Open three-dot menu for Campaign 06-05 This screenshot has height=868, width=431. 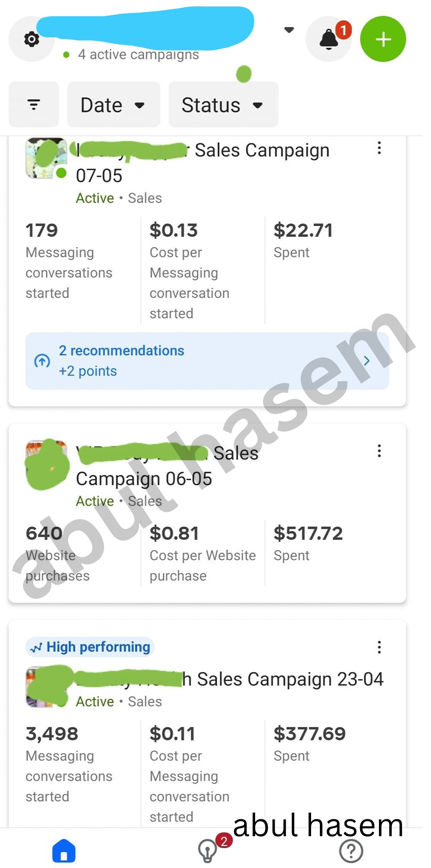pyautogui.click(x=379, y=451)
